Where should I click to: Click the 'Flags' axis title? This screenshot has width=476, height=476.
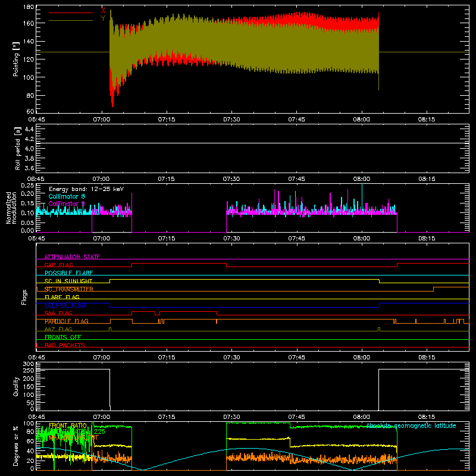(24, 297)
